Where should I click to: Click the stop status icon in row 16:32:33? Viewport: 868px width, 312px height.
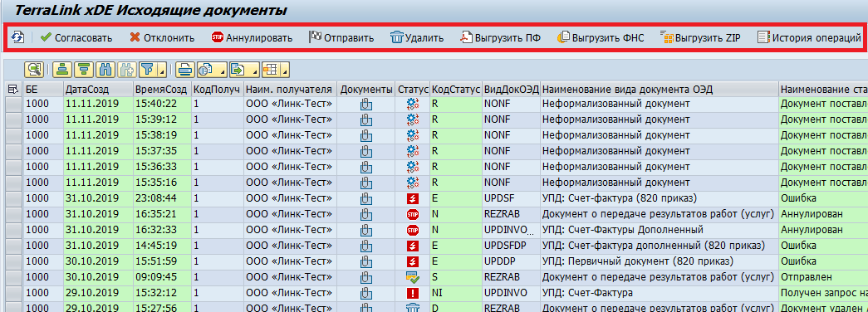(x=413, y=230)
